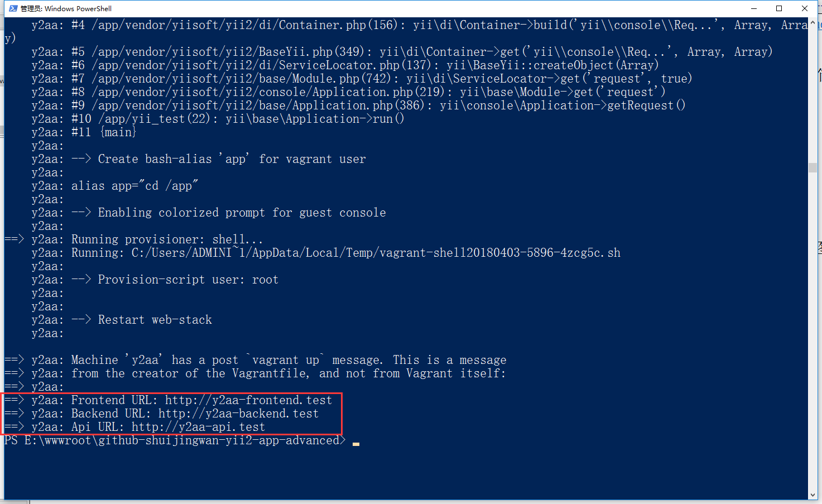Click the http://y2aa-backend.test URL
The width and height of the screenshot is (822, 504).
(x=238, y=414)
